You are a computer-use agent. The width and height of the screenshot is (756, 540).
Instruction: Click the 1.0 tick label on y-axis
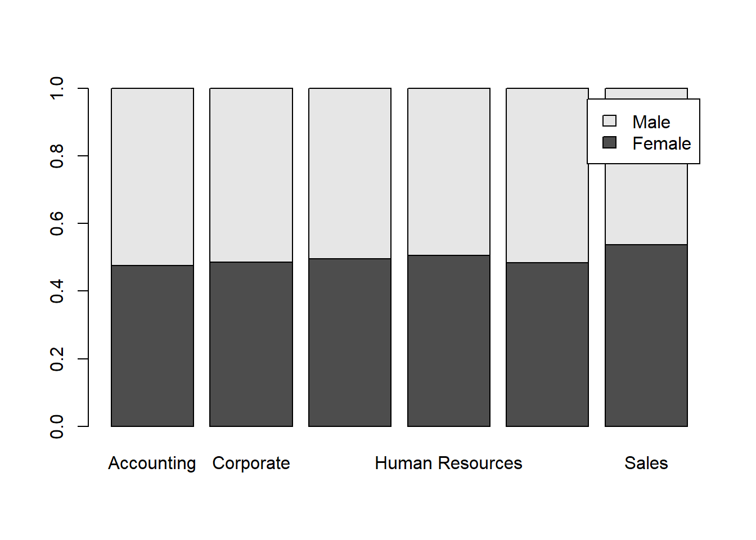click(57, 88)
